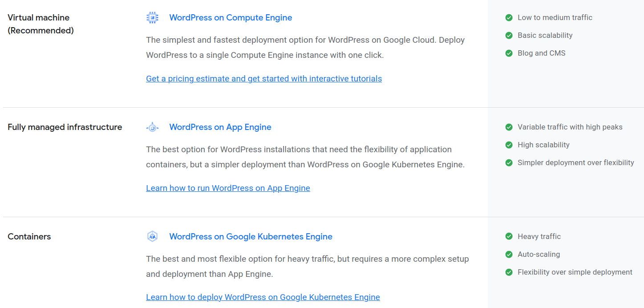Open WordPress on Compute Engine link
Image resolution: width=644 pixels, height=308 pixels.
point(231,18)
